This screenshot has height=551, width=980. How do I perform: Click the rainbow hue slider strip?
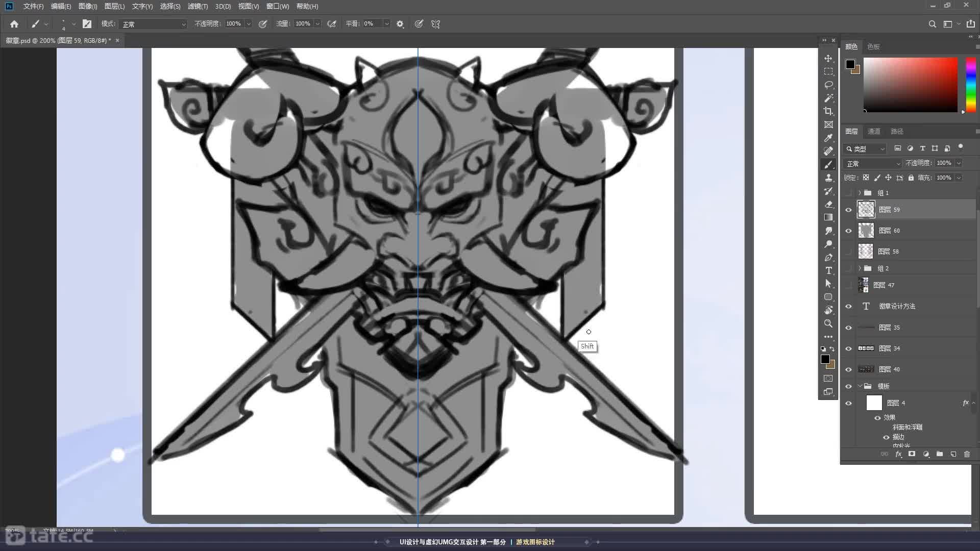coord(971,84)
